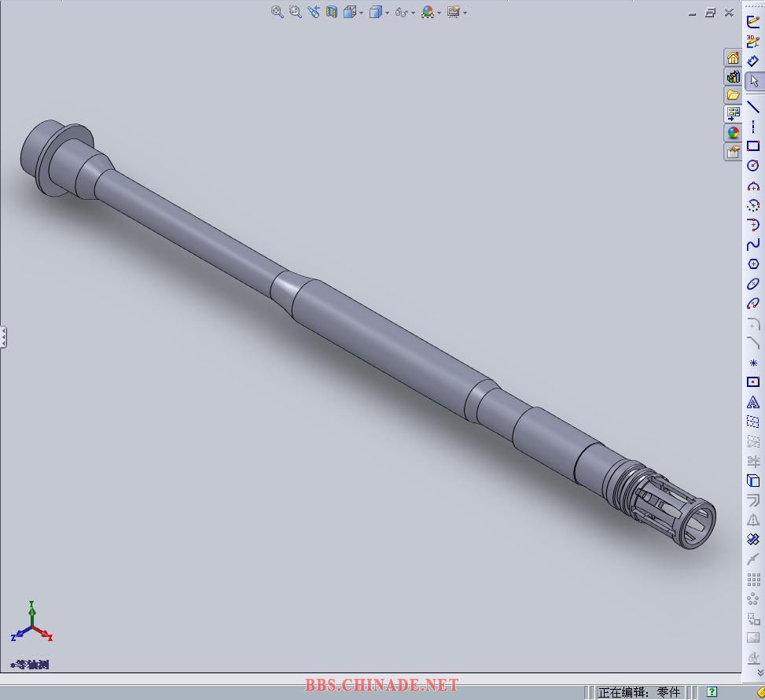Click the Plane tool icon
The width and height of the screenshot is (765, 700).
click(x=753, y=382)
